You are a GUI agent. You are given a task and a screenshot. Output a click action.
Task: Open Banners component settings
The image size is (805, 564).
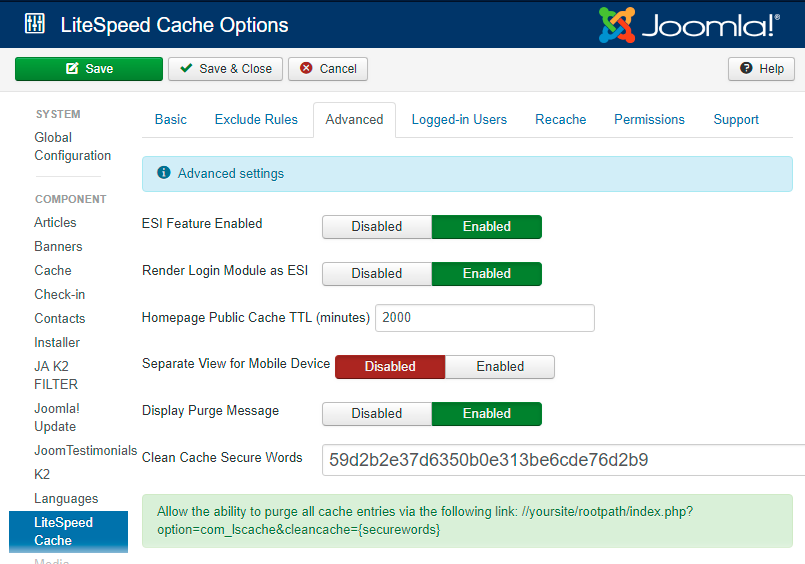[58, 246]
